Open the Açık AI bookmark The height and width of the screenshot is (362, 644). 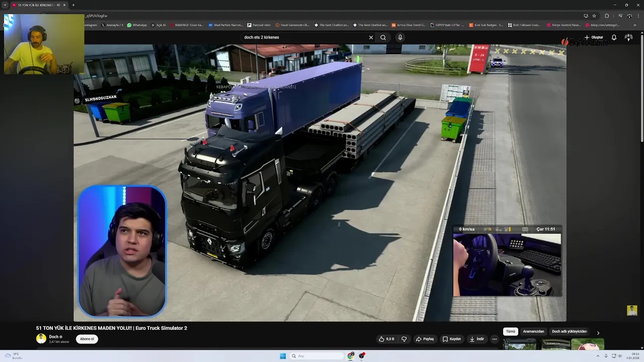pyautogui.click(x=158, y=25)
